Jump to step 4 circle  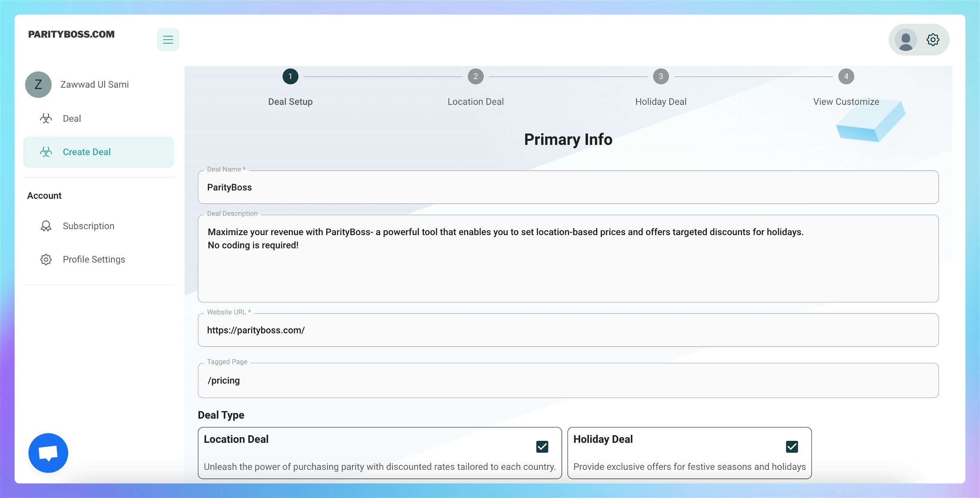coord(846,76)
